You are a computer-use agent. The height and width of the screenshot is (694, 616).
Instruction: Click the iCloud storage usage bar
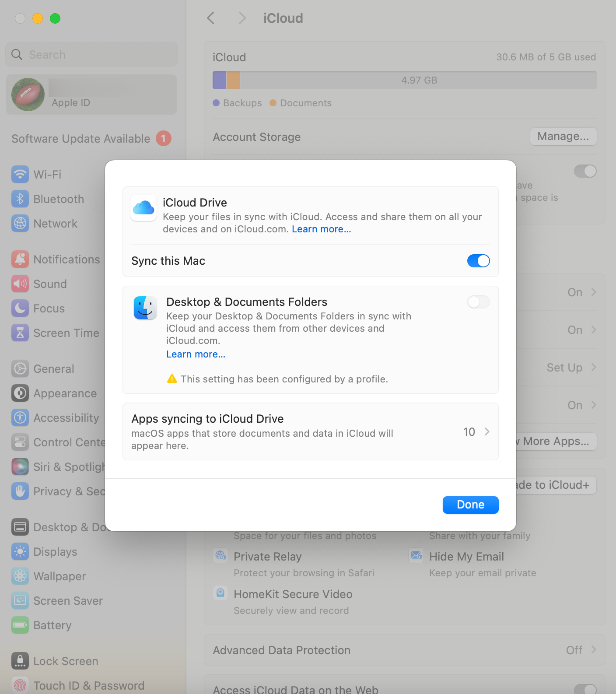(405, 80)
